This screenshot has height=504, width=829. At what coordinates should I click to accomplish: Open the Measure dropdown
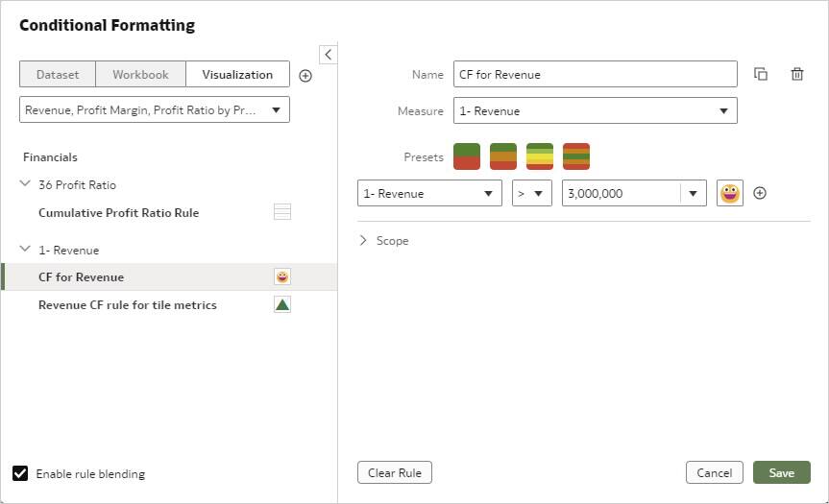(x=595, y=110)
